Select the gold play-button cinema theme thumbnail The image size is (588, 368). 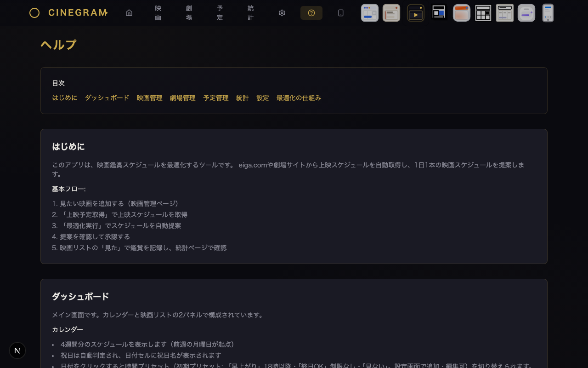416,13
